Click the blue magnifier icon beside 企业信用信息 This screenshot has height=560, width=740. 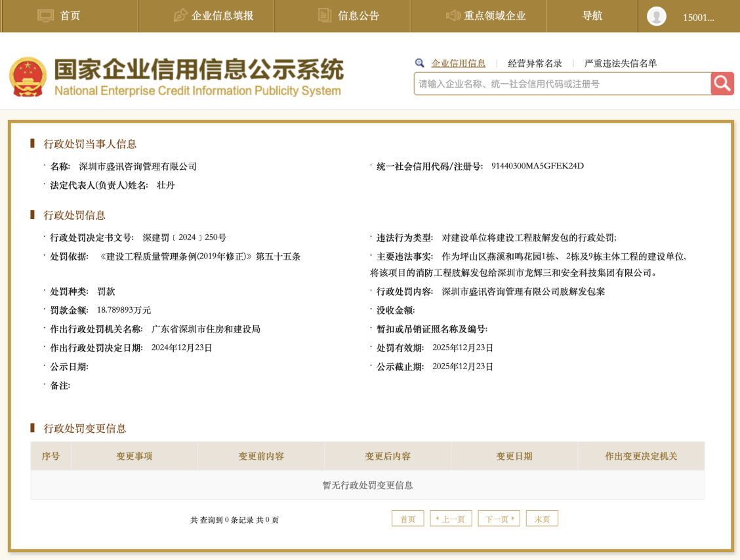click(419, 62)
